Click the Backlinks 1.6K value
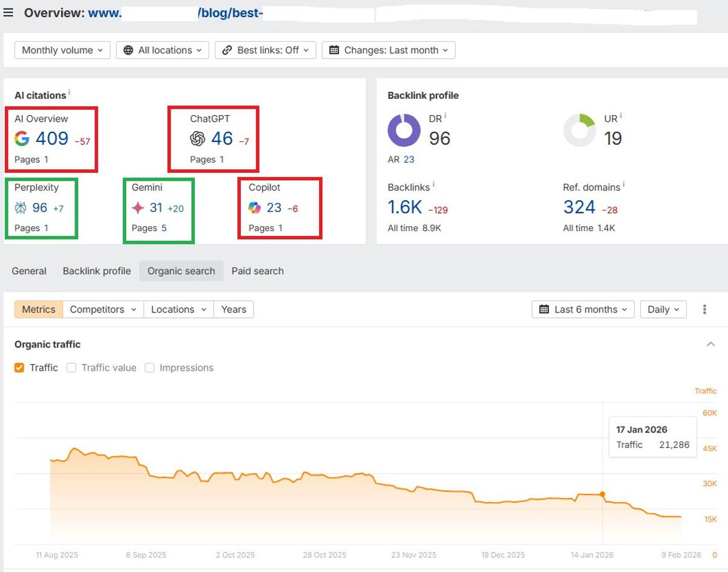 404,207
